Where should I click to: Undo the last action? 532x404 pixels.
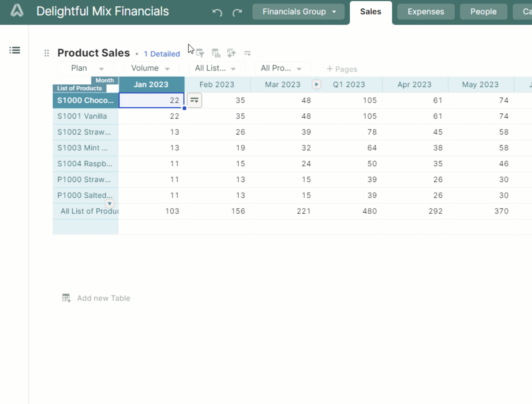pos(217,12)
